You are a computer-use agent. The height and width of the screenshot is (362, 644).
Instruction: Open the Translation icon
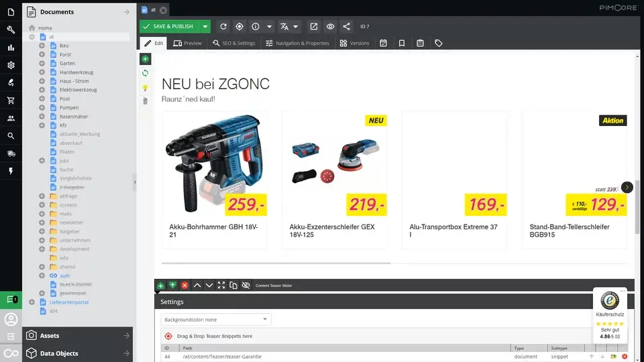[x=284, y=26]
